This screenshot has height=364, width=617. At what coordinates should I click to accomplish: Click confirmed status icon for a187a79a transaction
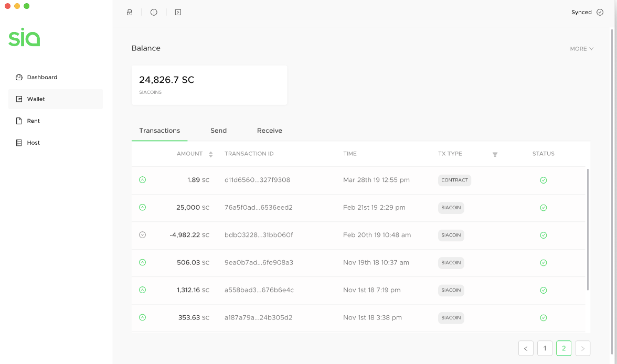click(x=544, y=318)
